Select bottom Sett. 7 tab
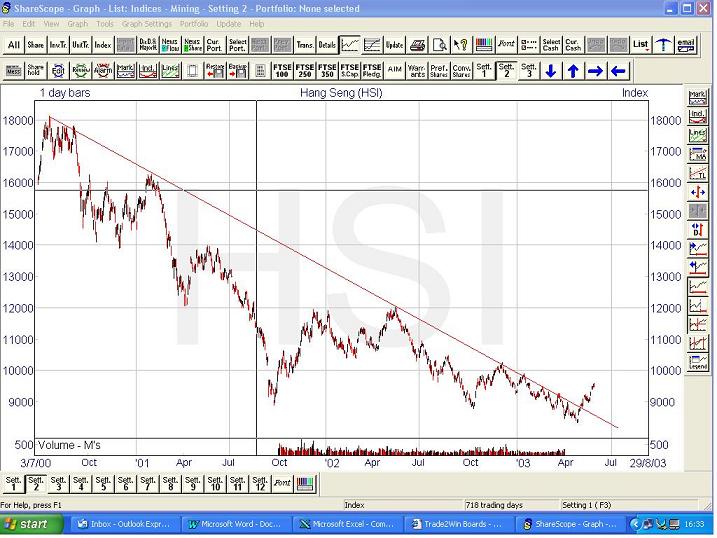The height and width of the screenshot is (538, 717). [x=148, y=484]
